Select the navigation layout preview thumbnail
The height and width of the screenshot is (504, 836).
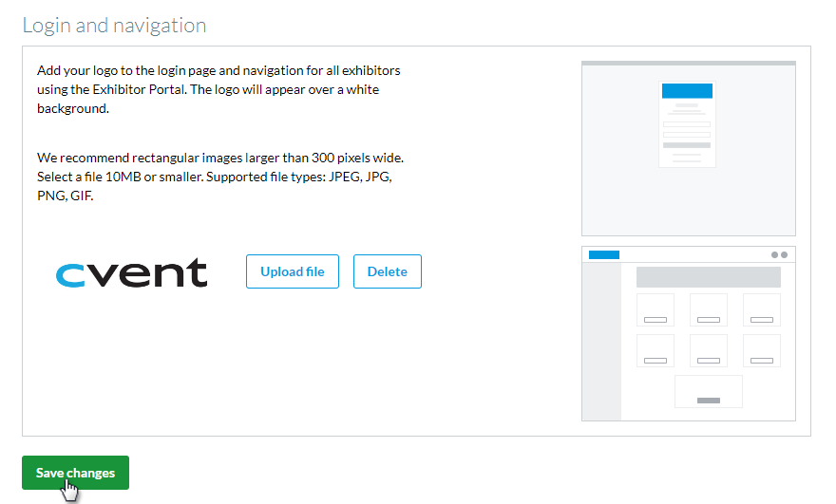point(688,333)
